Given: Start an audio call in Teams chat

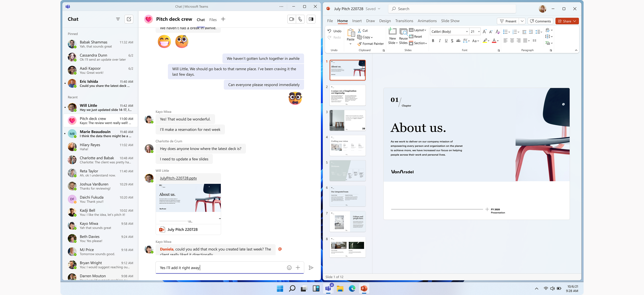Looking at the screenshot, I should [x=300, y=19].
